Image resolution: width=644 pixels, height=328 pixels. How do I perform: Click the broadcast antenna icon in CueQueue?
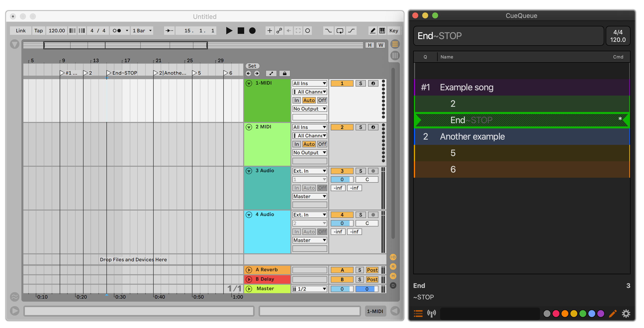(431, 313)
